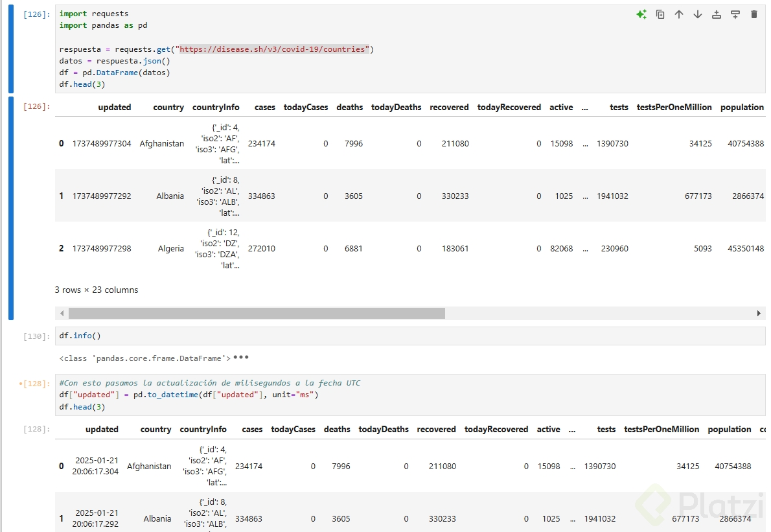The width and height of the screenshot is (771, 532).
Task: Insert a cell above this one
Action: click(717, 14)
